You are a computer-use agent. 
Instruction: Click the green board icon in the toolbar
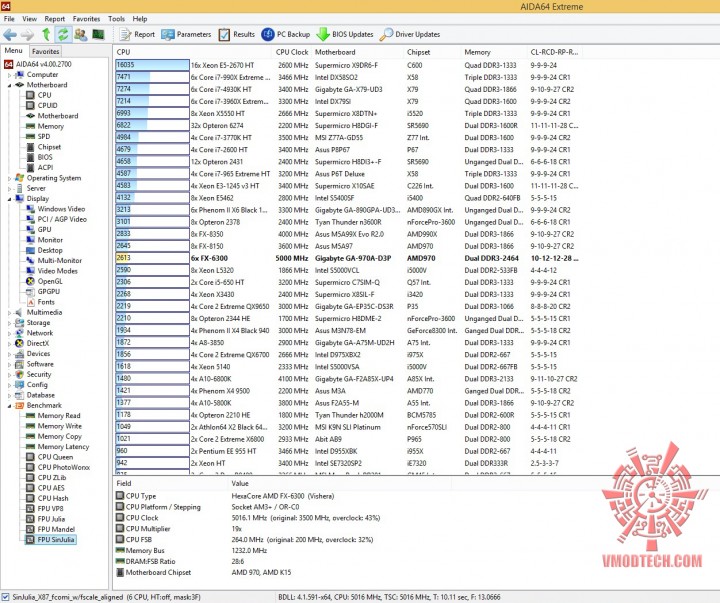pos(98,34)
